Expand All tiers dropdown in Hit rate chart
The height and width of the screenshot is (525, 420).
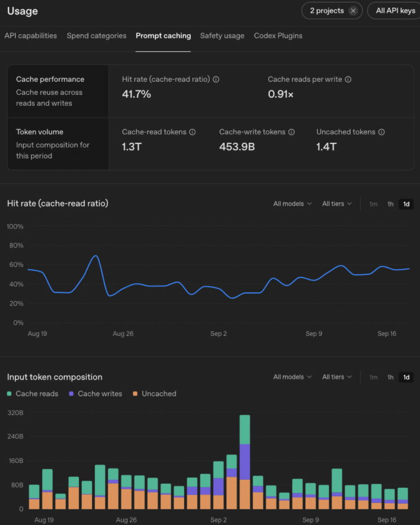[x=336, y=204]
